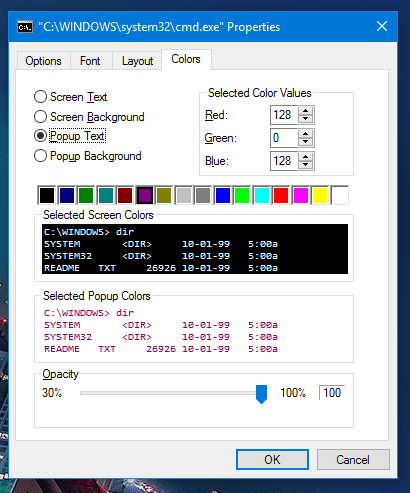This screenshot has width=410, height=493.
Task: Select the Screen Text radio button
Action: pyautogui.click(x=40, y=97)
